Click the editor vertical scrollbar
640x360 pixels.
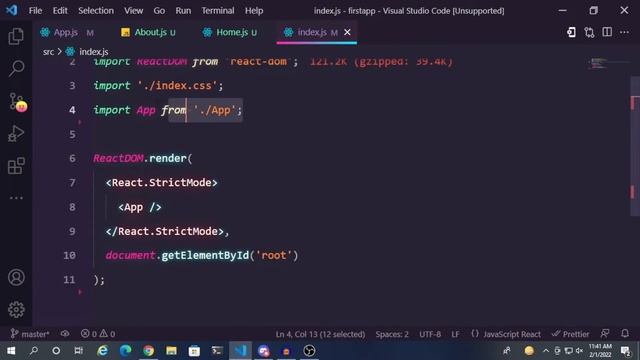pyautogui.click(x=635, y=146)
